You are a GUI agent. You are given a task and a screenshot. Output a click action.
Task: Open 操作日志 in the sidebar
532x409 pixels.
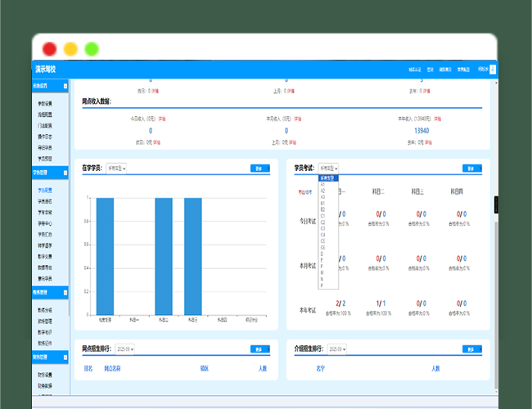click(45, 137)
